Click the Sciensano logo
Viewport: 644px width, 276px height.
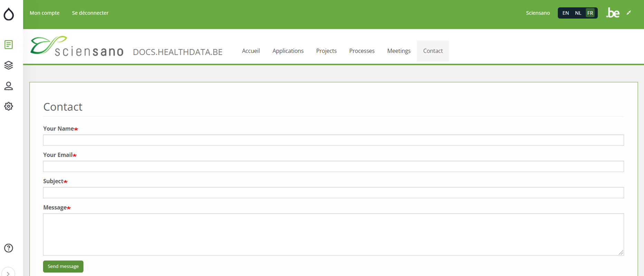point(77,46)
